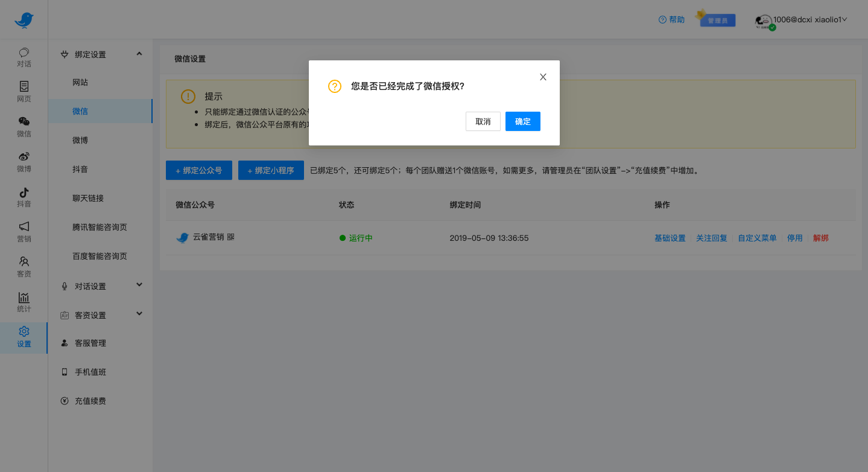This screenshot has width=868, height=472.
Task: Click the 抖音 Douyin channel icon
Action: [24, 198]
